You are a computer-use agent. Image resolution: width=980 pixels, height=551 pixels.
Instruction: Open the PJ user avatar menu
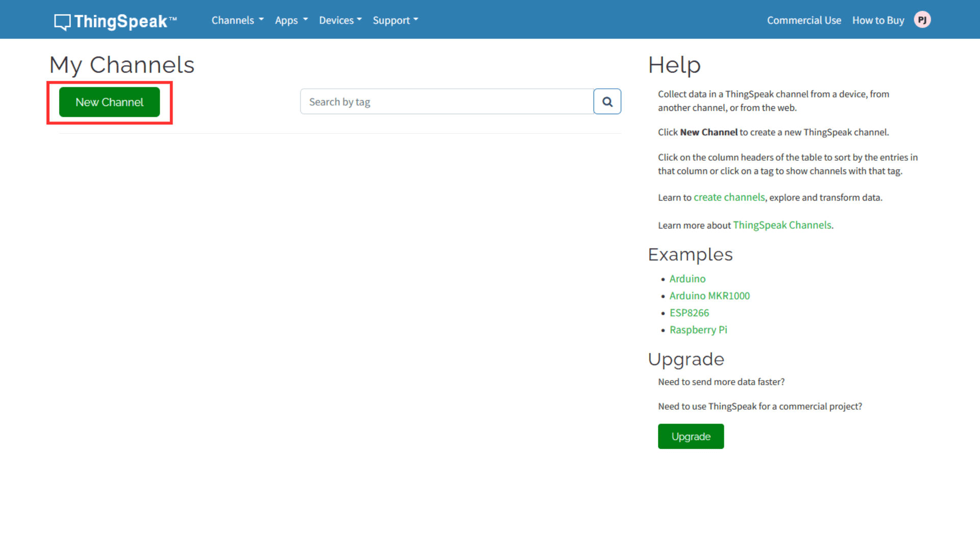[x=922, y=20]
